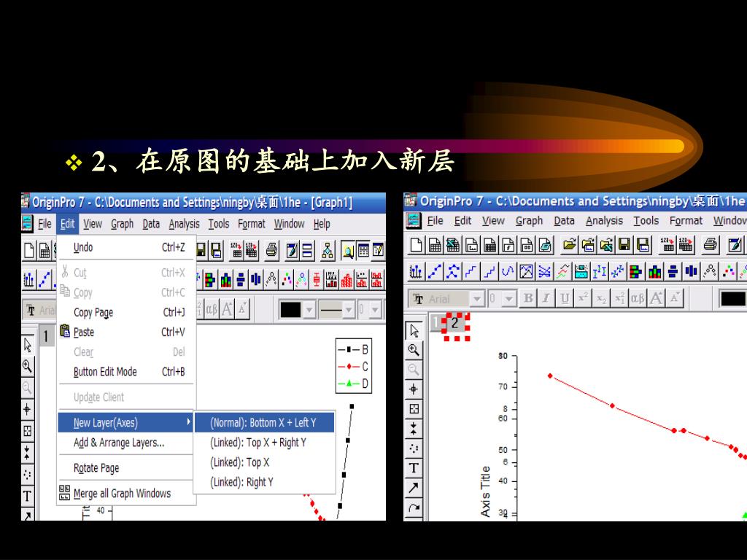Click the Stack Bar chart icon in left window
Viewport: 747px width, 560px height.
click(x=210, y=279)
